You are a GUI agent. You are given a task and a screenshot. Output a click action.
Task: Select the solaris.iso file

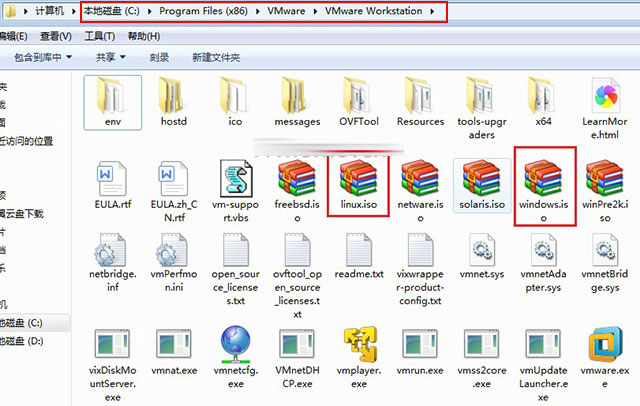482,186
